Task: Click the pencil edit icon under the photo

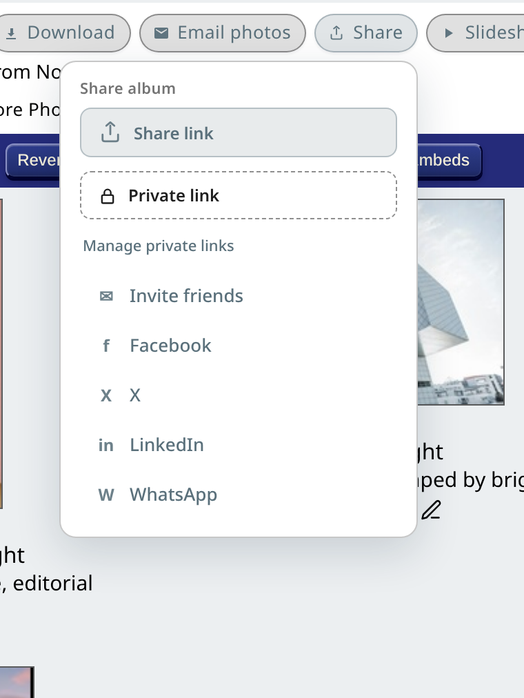Action: [431, 510]
